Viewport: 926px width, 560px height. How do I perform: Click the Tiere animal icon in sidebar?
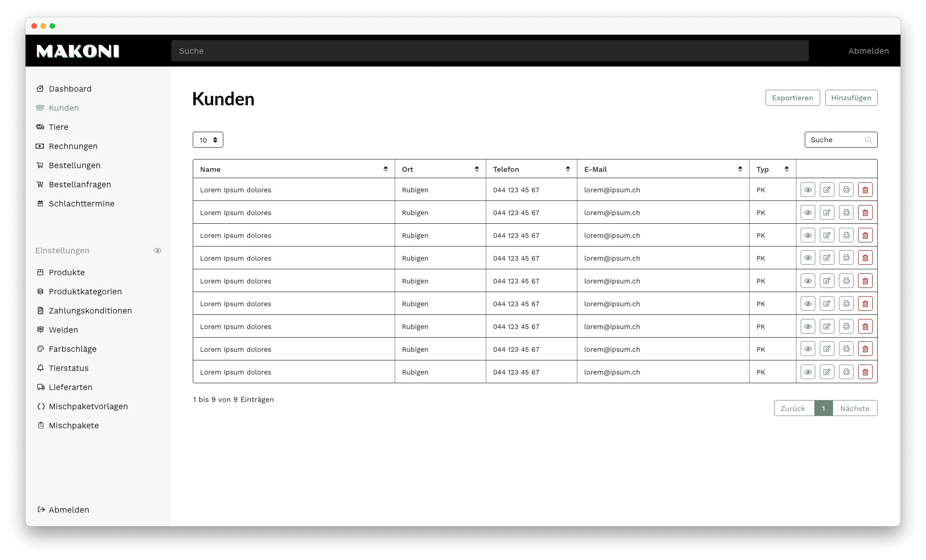(40, 127)
